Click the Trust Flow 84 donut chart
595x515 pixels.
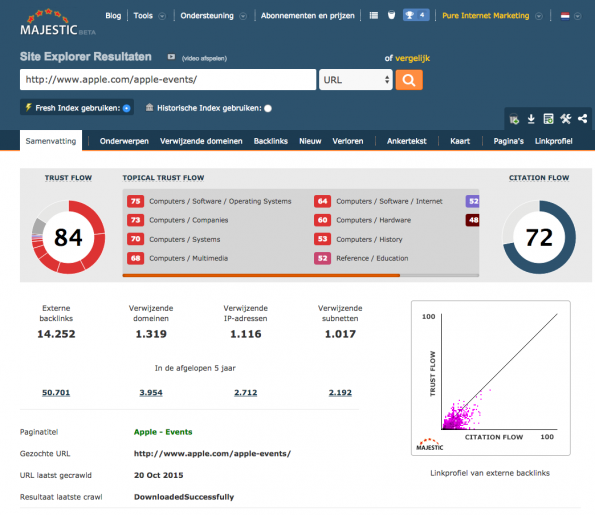[x=68, y=237]
